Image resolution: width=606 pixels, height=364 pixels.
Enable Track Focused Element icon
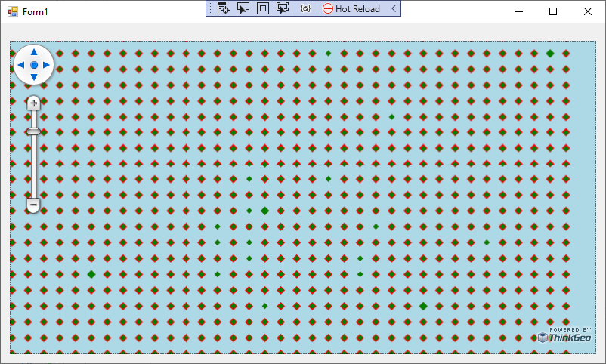click(283, 8)
